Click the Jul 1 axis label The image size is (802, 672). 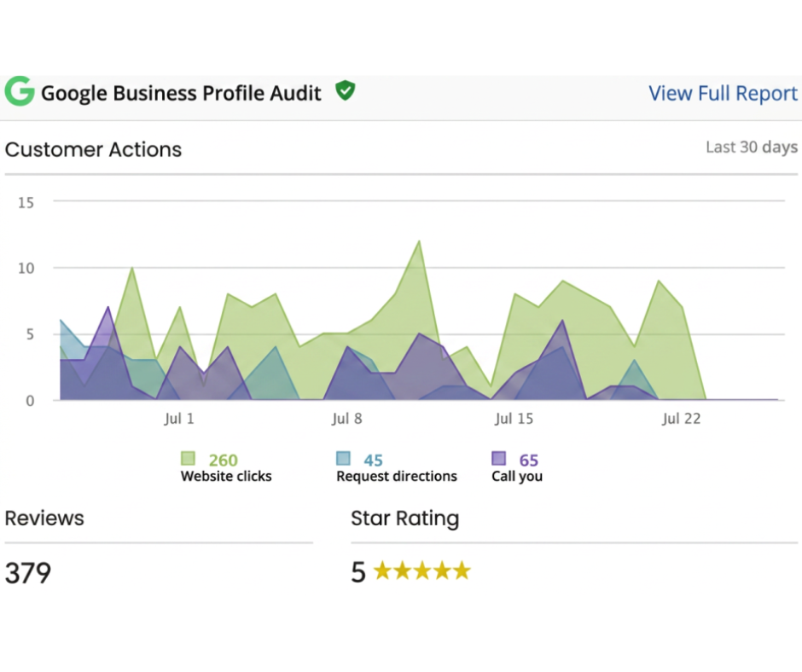pyautogui.click(x=179, y=419)
